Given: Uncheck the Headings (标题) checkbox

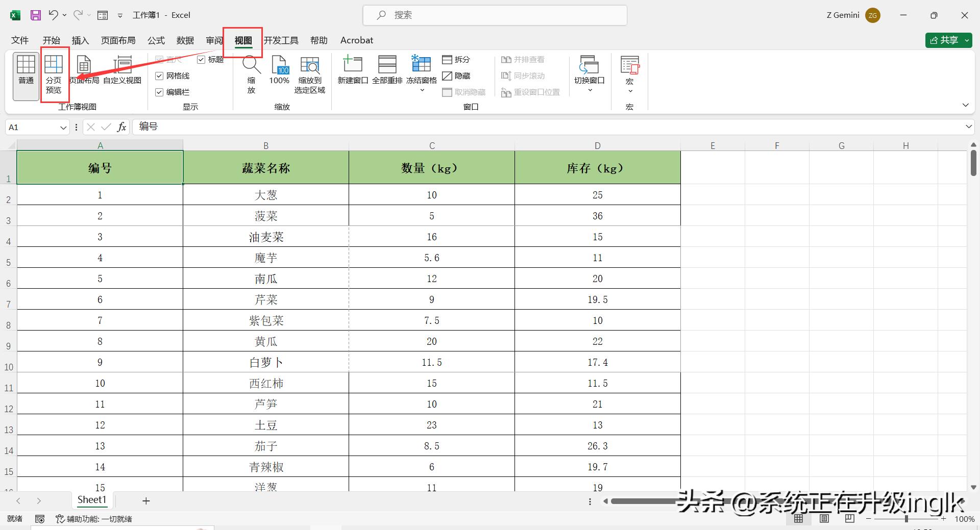Looking at the screenshot, I should click(x=201, y=60).
